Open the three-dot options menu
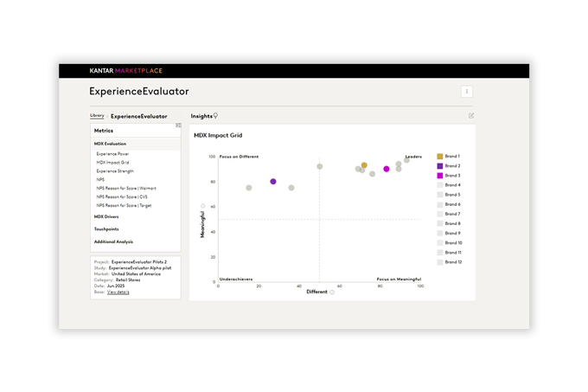Screen dimensions: 588x392 pyautogui.click(x=466, y=92)
